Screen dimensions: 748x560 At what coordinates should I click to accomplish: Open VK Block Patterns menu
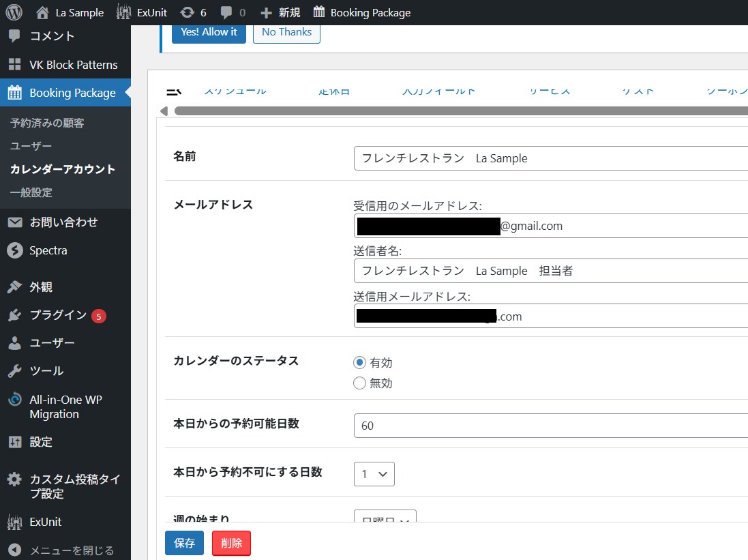[65, 64]
